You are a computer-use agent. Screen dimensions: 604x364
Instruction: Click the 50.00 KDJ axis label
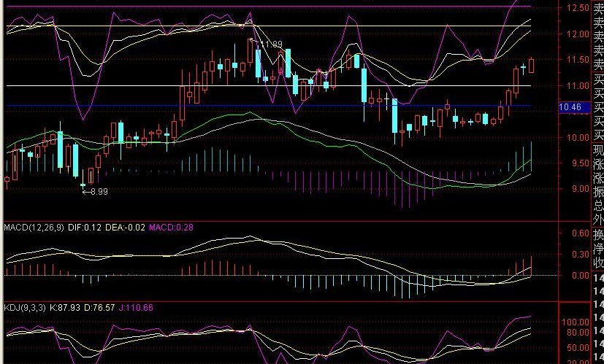[578, 348]
